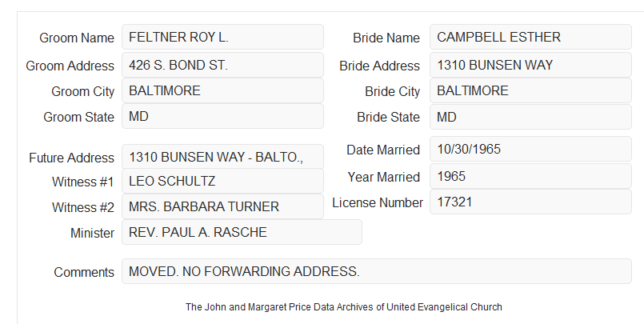The image size is (644, 324).
Task: Click the Witness #1 field
Action: [x=222, y=181]
